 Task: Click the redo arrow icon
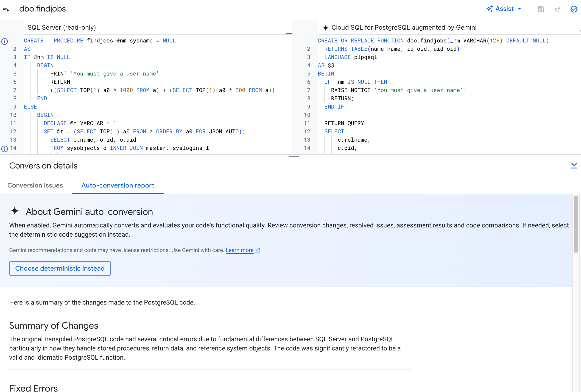click(557, 9)
